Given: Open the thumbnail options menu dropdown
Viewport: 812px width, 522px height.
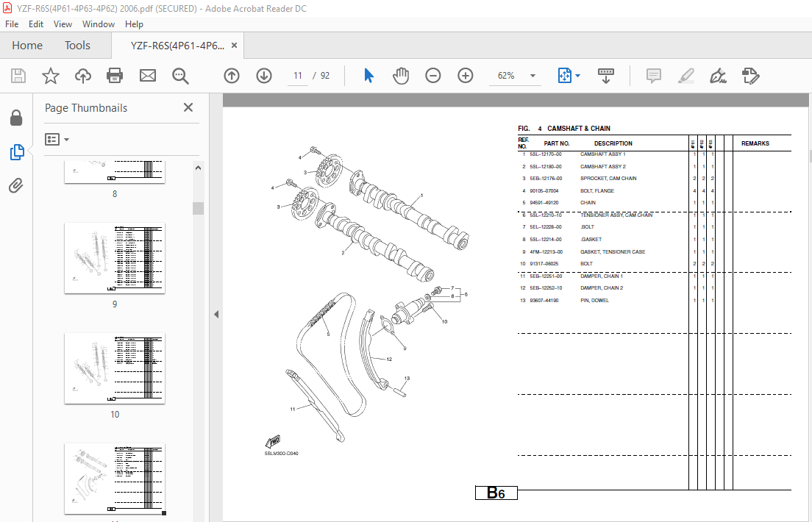Looking at the screenshot, I should coord(57,139).
